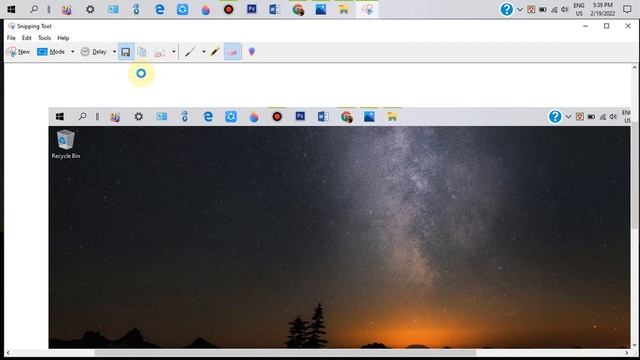Open the File menu
The width and height of the screenshot is (640, 360).
tap(11, 38)
